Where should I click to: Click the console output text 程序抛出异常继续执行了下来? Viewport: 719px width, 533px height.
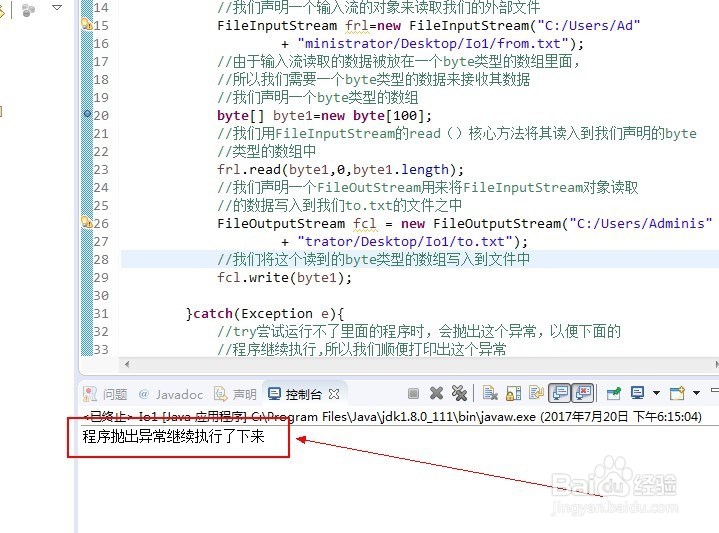point(173,436)
